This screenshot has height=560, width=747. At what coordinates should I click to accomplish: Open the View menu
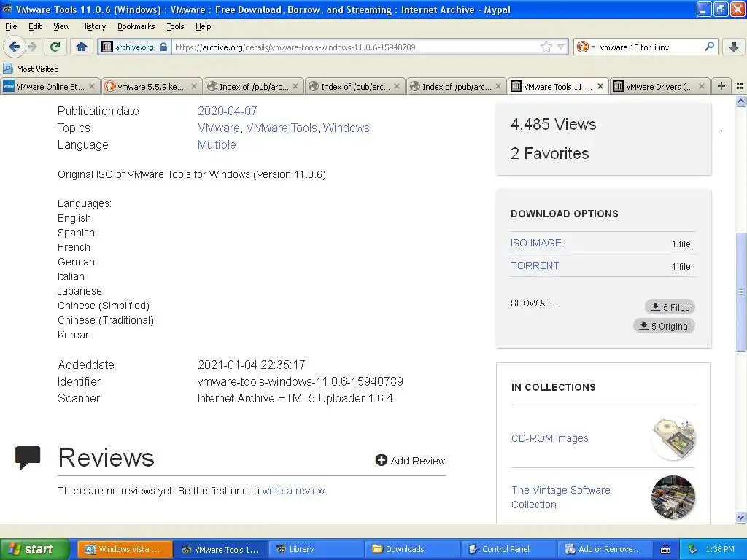[x=61, y=26]
